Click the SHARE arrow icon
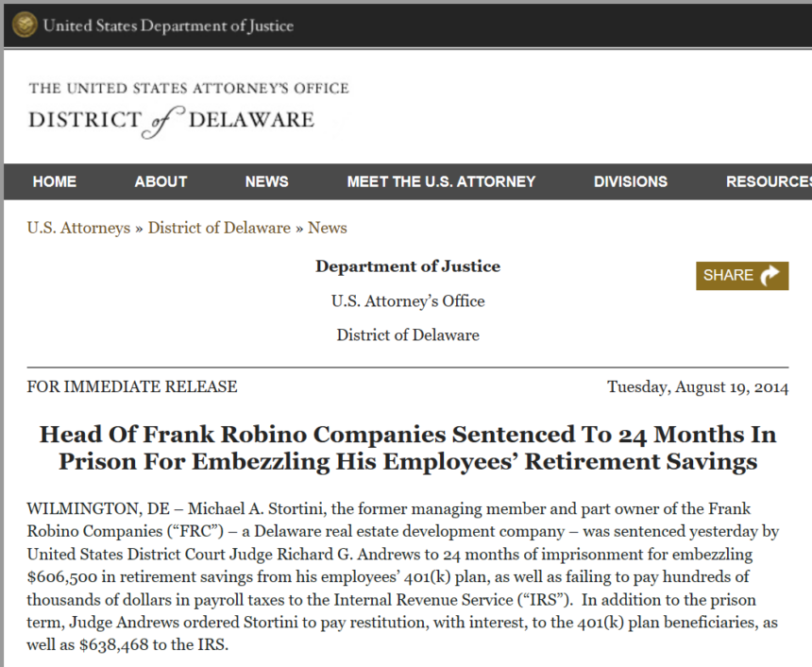This screenshot has height=667, width=812. click(770, 275)
